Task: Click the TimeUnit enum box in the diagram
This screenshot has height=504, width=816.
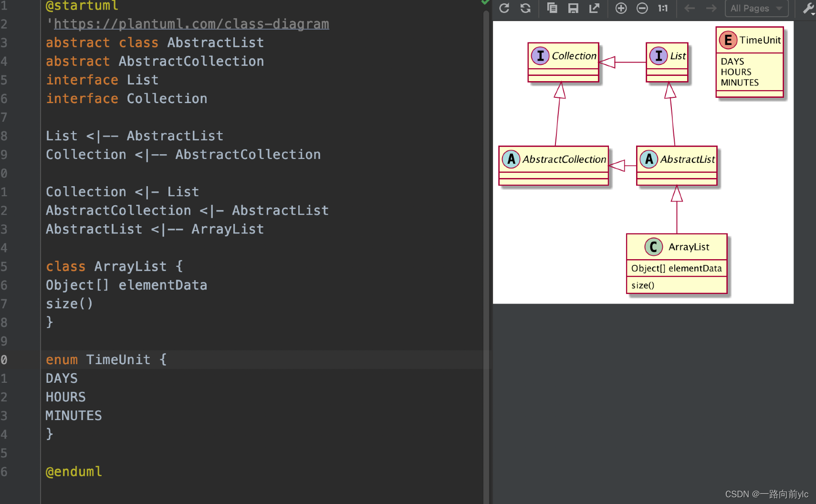Action: (749, 62)
